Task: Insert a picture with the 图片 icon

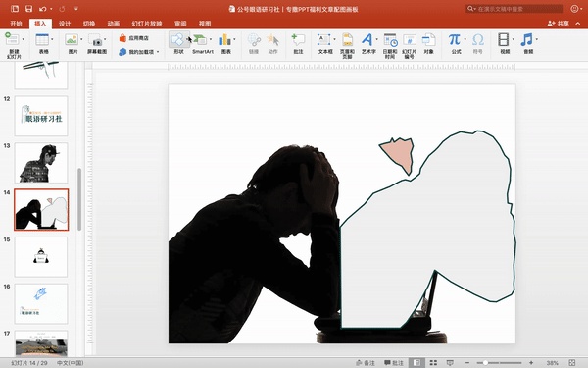Action: tap(72, 39)
